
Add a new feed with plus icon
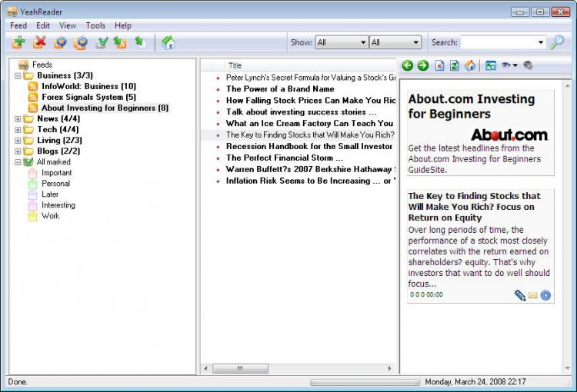(x=18, y=42)
